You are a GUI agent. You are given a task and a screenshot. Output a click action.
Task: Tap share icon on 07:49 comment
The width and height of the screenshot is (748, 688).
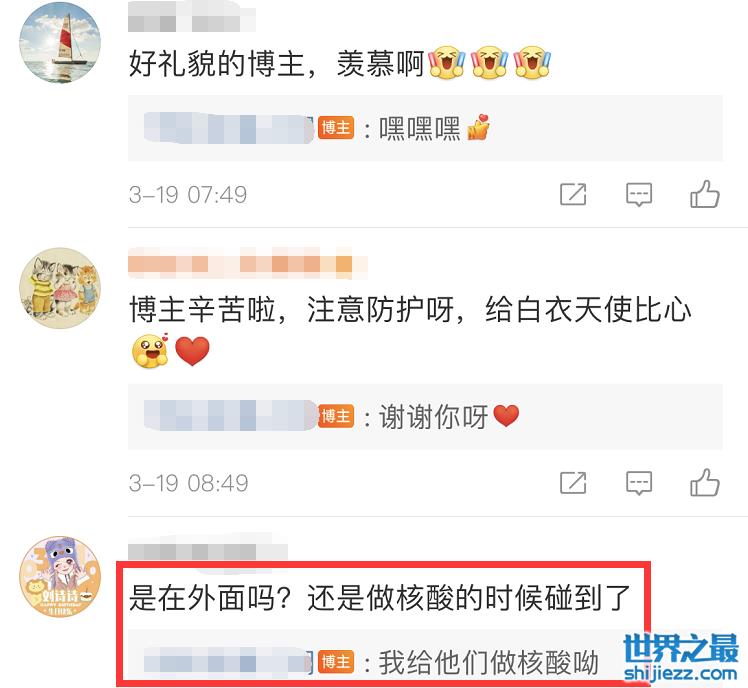coord(573,194)
